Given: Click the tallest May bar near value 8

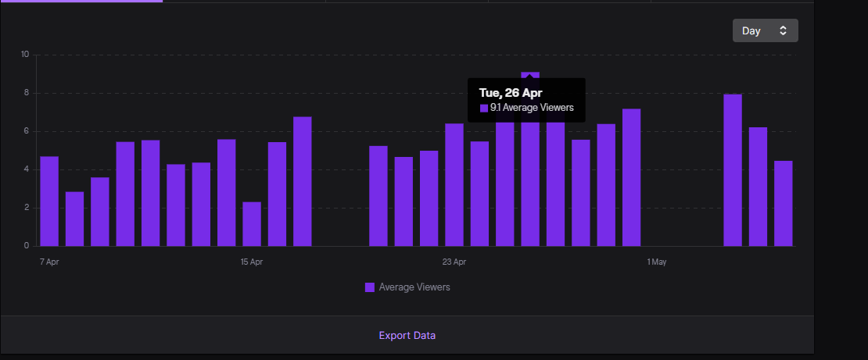Looking at the screenshot, I should tap(733, 170).
